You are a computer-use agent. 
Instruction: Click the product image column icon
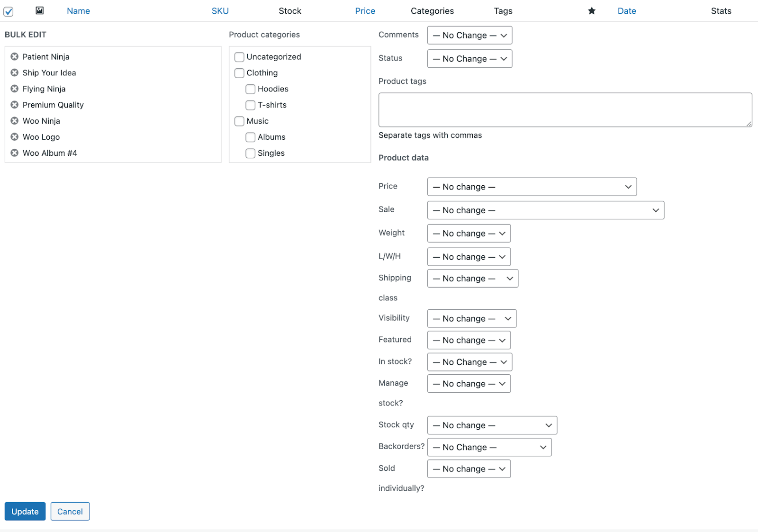tap(39, 10)
